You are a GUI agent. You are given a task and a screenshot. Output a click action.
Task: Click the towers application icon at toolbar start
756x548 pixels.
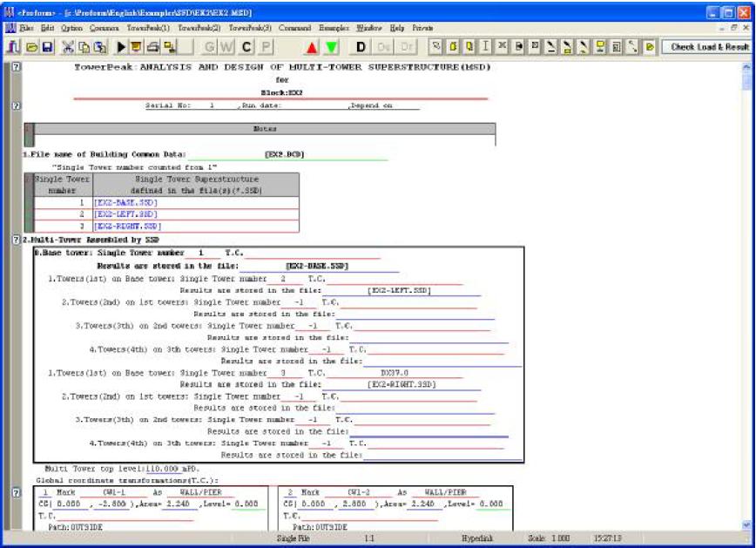[x=13, y=47]
